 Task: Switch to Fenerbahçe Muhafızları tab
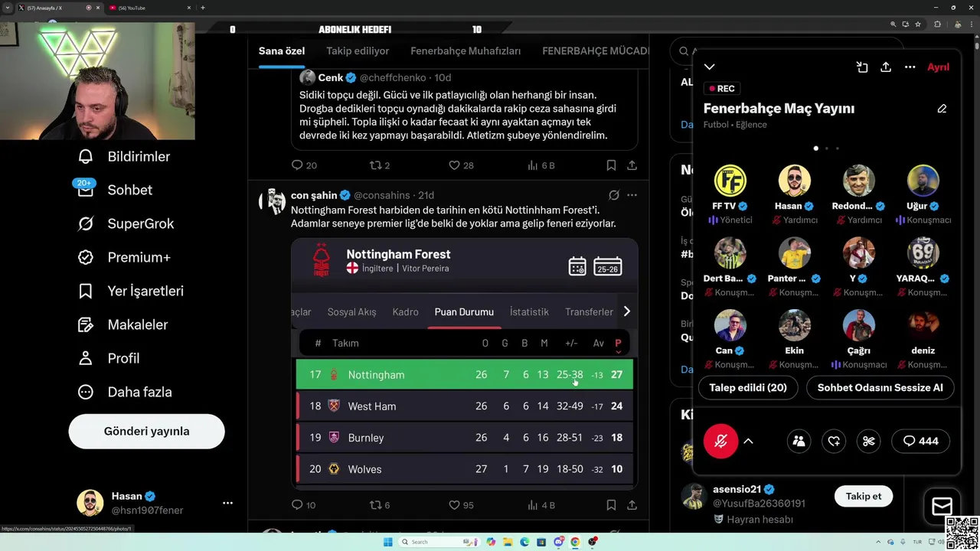[x=465, y=51]
